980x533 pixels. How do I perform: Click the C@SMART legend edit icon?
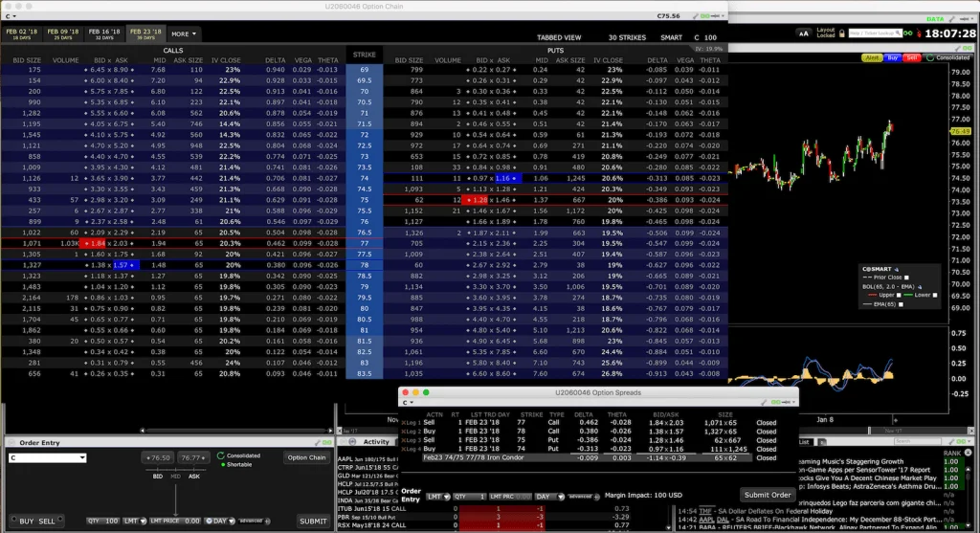896,269
